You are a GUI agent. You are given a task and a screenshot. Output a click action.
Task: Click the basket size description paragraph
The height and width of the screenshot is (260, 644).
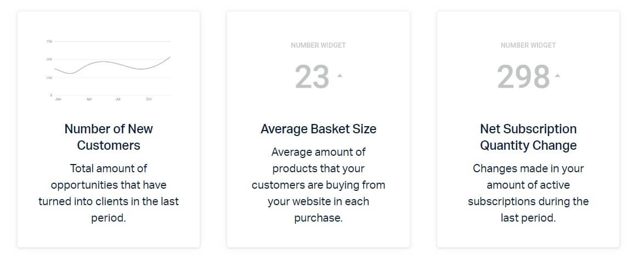(x=318, y=185)
